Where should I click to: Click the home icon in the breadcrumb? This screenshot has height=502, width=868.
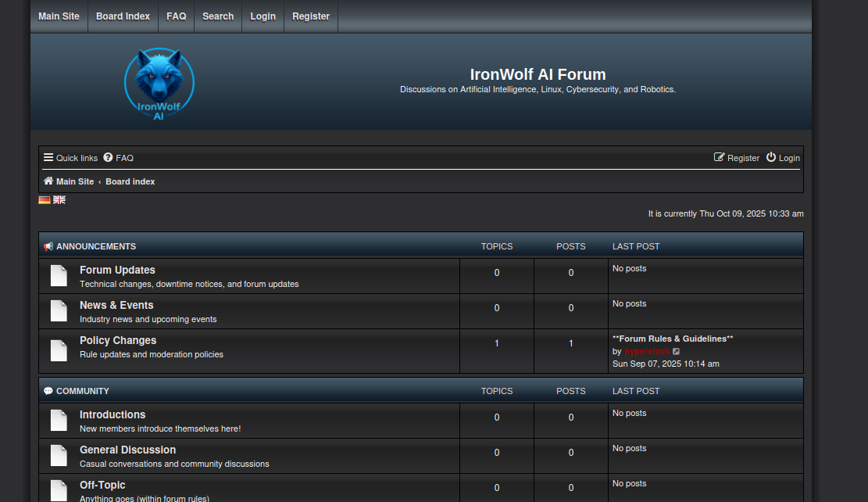pyautogui.click(x=48, y=181)
